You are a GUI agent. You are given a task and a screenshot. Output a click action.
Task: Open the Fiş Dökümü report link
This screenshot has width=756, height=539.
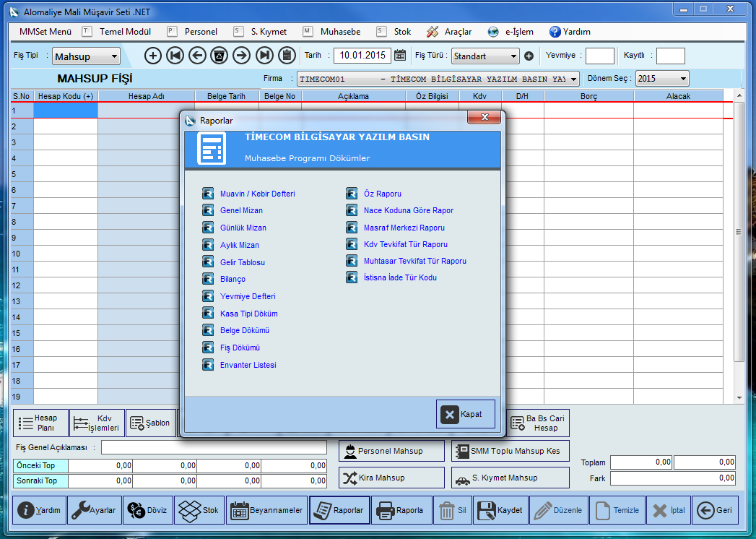pos(240,348)
